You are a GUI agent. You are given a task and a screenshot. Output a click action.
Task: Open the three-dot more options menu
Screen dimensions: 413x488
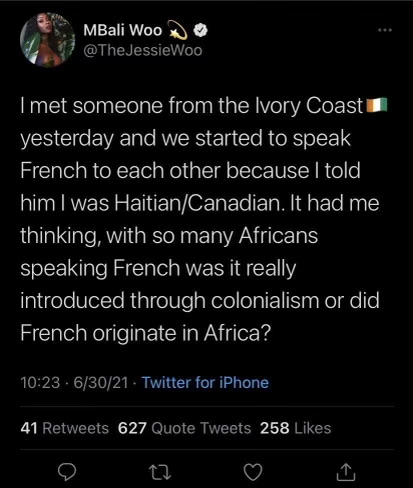pos(385,30)
